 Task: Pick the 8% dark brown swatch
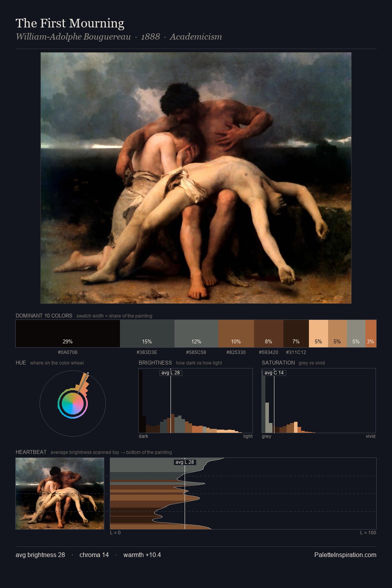269,334
